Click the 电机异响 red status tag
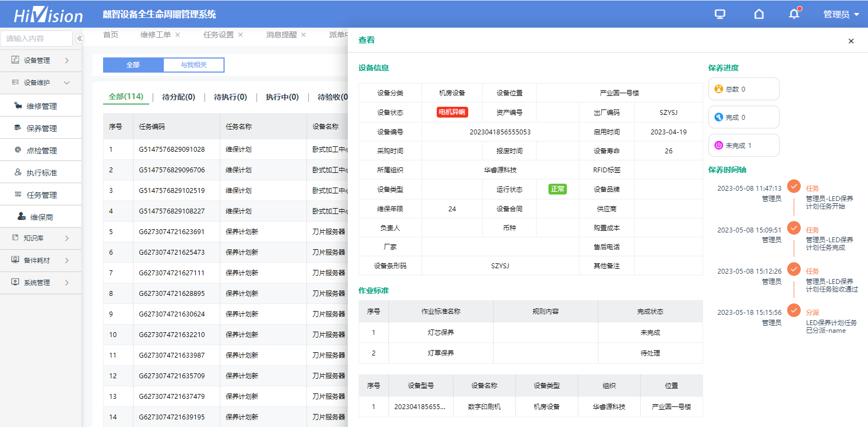Screen dimensions: 868x427 452,112
